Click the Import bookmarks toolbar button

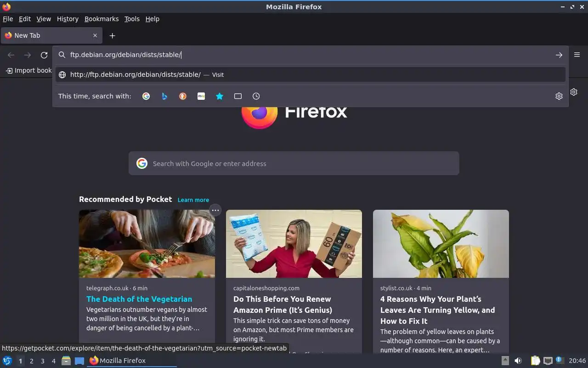click(x=28, y=70)
